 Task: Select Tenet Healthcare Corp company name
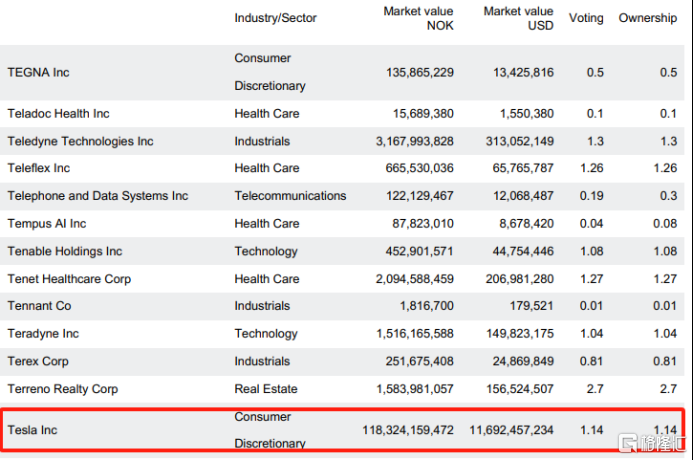tap(69, 279)
